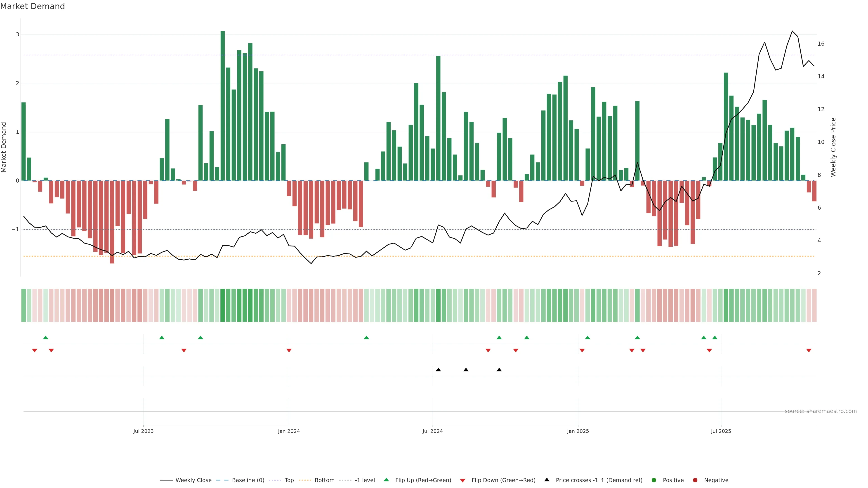Click the red Negative legend dot
The width and height of the screenshot is (868, 488).
(695, 480)
